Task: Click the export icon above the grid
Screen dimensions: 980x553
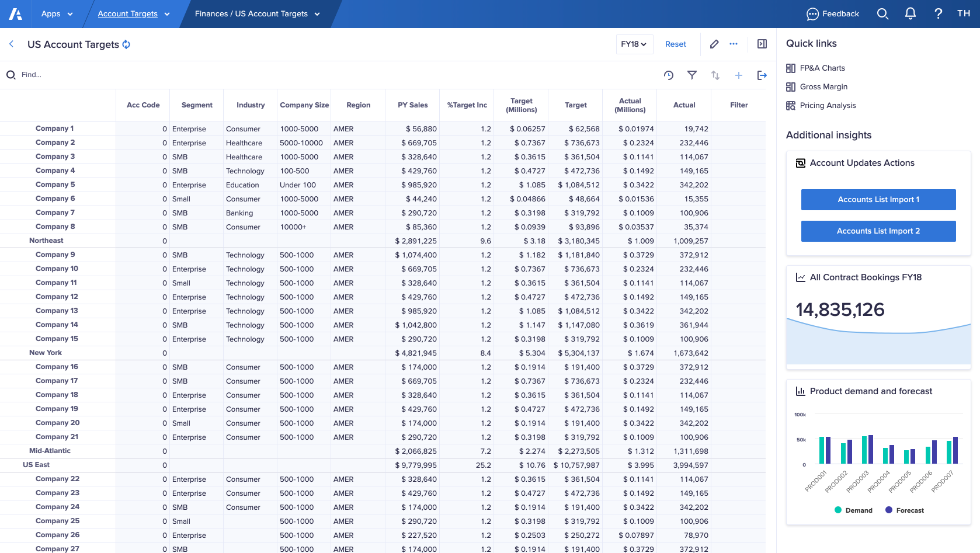Action: coord(762,75)
